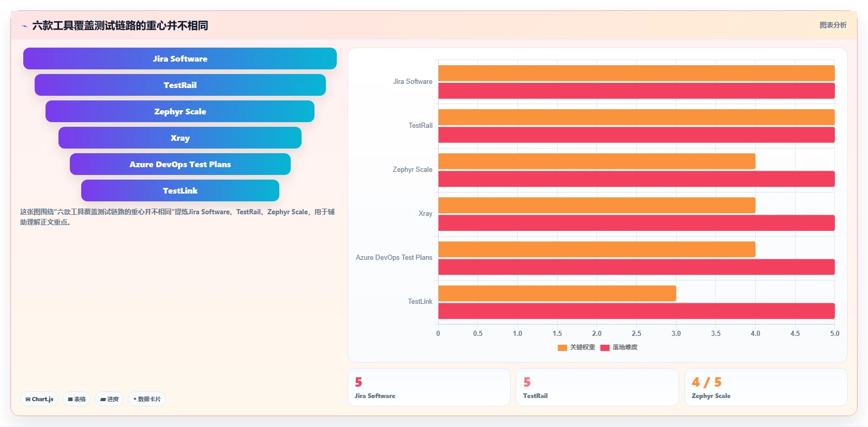Open the Jira Software stat card showing 5
Screen dimensions: 868x427
[x=429, y=387]
